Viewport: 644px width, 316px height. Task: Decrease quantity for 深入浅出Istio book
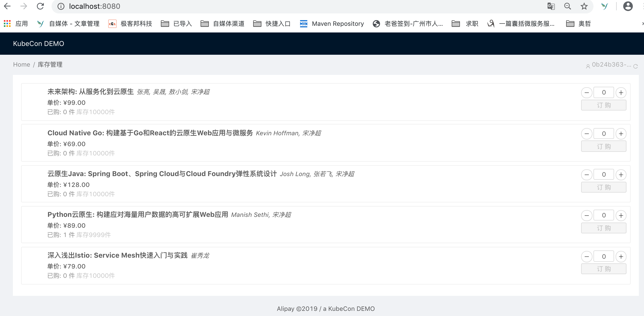click(587, 257)
